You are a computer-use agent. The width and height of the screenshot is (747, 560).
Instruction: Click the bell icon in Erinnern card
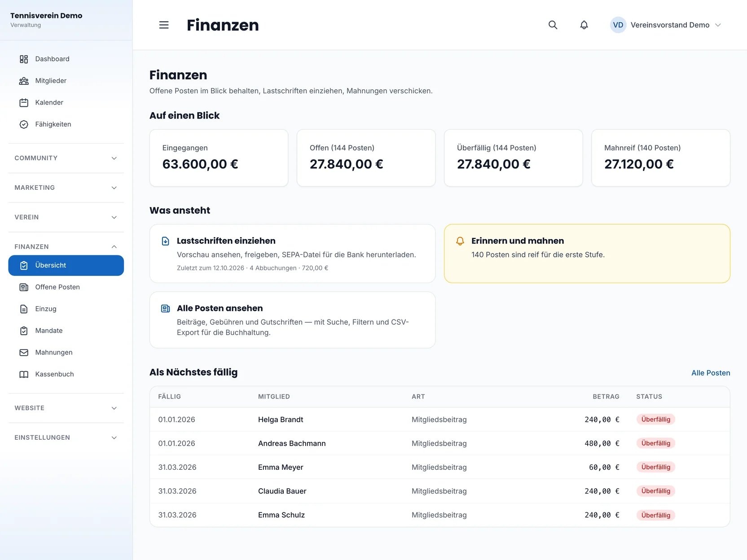(460, 241)
